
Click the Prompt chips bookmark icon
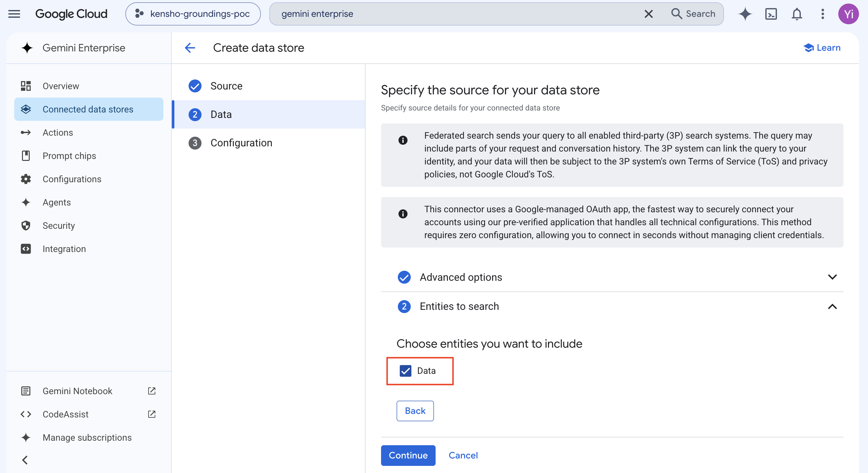point(26,156)
